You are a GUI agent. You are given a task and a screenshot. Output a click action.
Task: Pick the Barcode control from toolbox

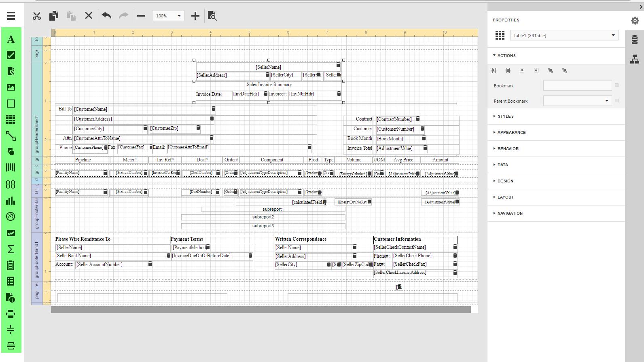(11, 168)
